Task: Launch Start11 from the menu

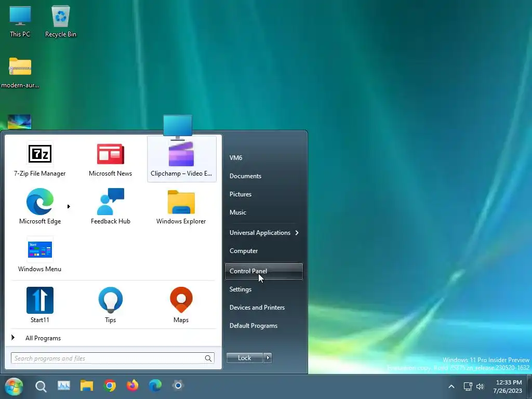Action: click(39, 304)
